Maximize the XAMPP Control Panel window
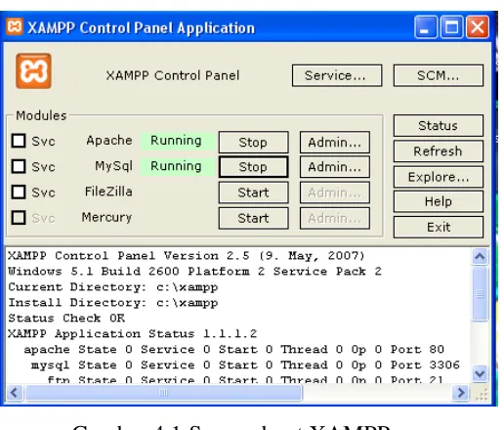504x430 pixels. 451,27
